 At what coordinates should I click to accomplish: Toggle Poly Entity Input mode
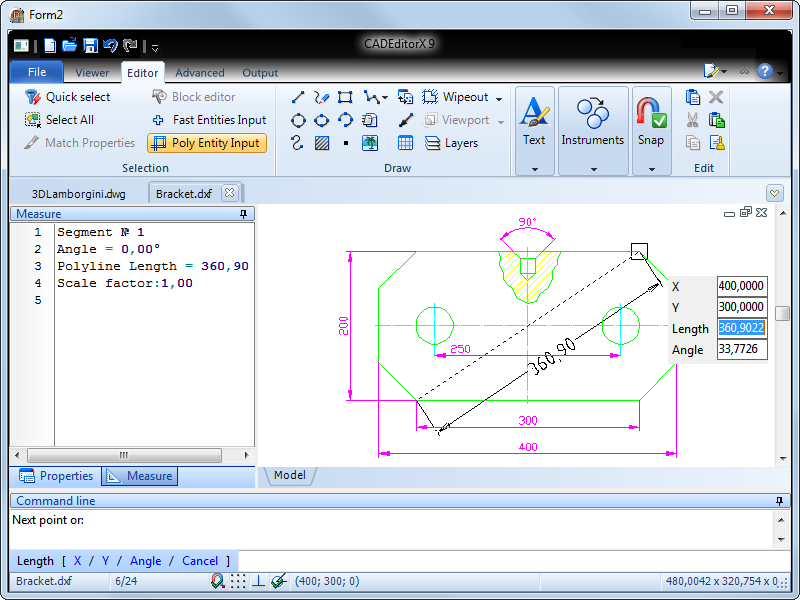(207, 143)
